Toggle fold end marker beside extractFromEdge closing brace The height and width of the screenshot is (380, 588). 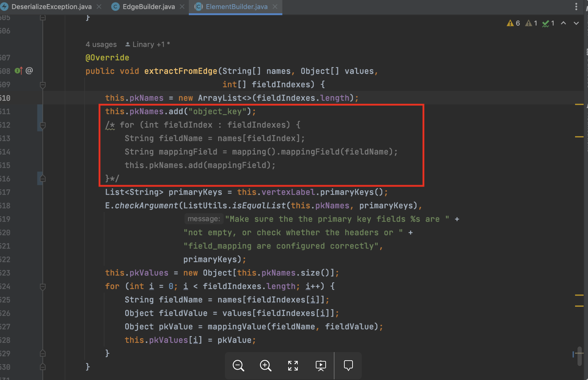(43, 367)
